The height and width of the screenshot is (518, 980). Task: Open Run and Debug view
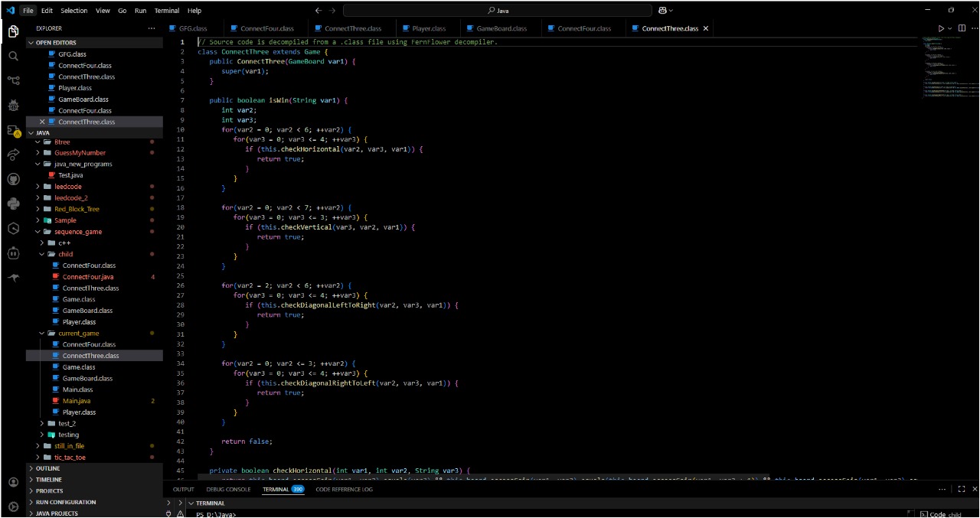[13, 106]
